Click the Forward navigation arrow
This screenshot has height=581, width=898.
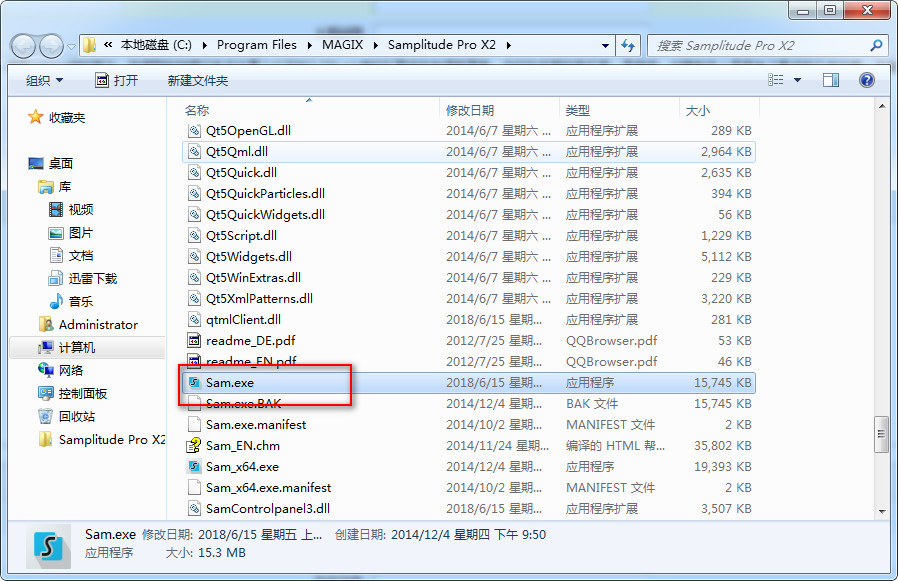pos(52,46)
